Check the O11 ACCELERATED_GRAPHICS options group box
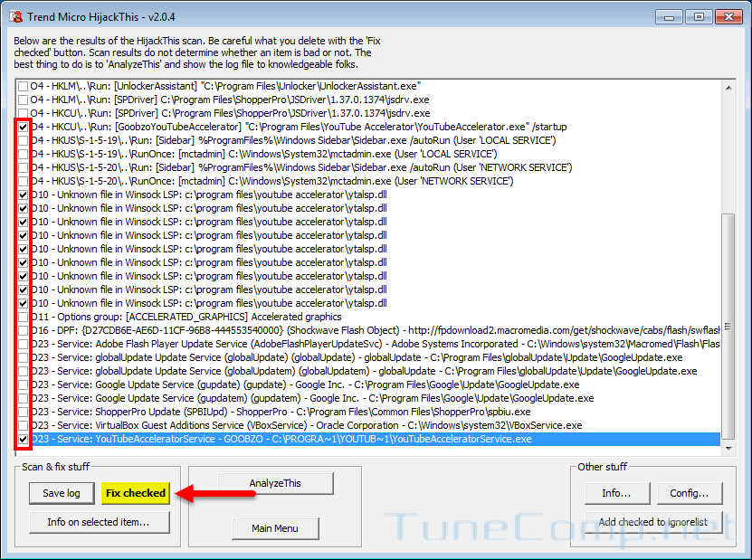 click(x=23, y=317)
